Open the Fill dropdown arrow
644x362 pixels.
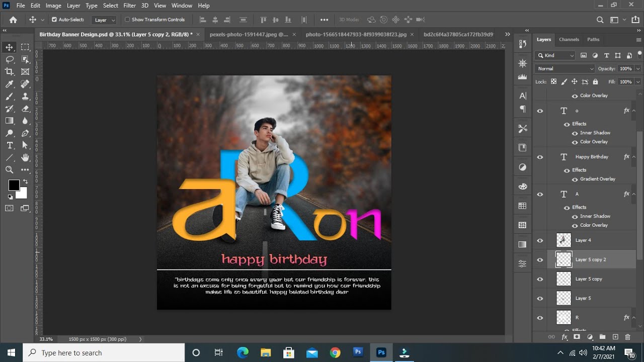point(638,81)
